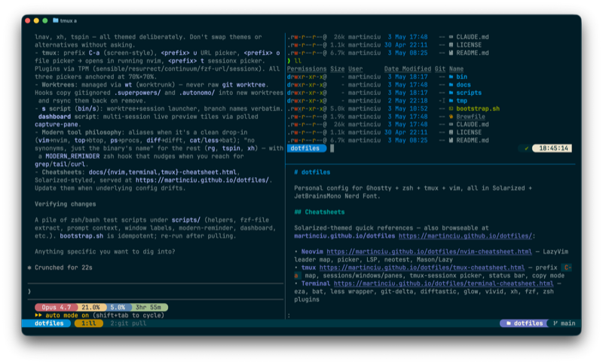The height and width of the screenshot is (364, 603).
Task: Click the double-arrow auto mode icon
Action: point(38,315)
